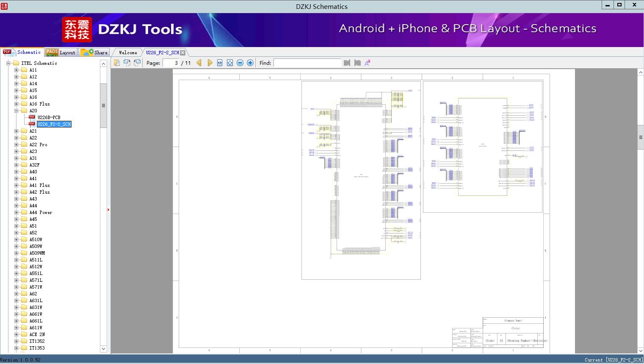This screenshot has height=364, width=644.
Task: Click the copy document icon in toolbar
Action: pyautogui.click(x=117, y=63)
